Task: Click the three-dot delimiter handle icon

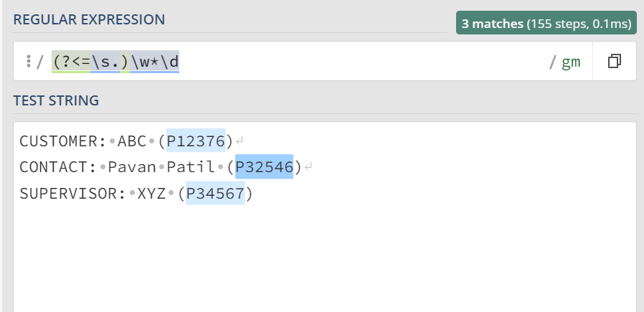Action: 28,62
